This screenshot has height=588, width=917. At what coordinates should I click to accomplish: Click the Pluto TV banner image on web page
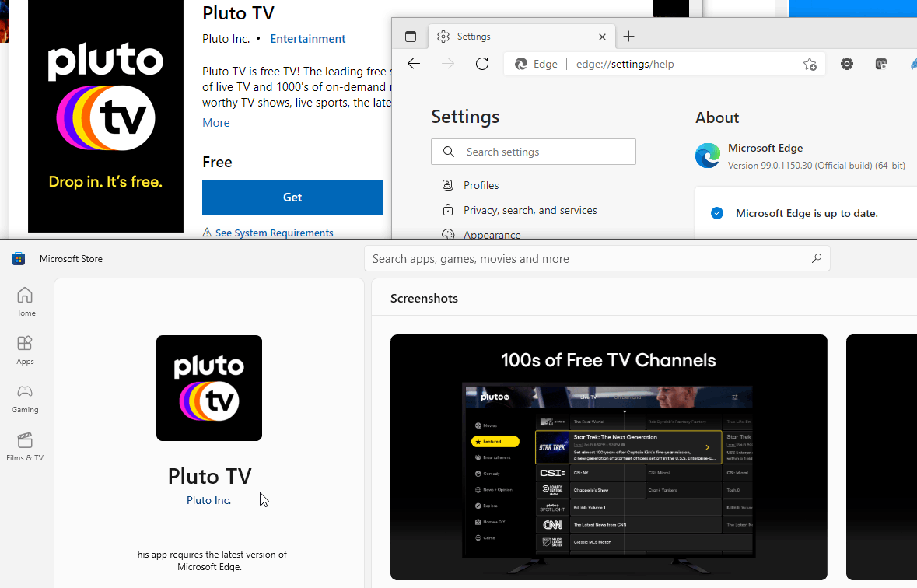[106, 117]
